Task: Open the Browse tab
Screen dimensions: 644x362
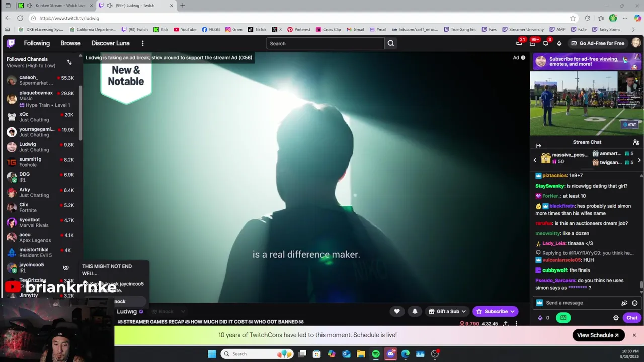Action: (70, 43)
